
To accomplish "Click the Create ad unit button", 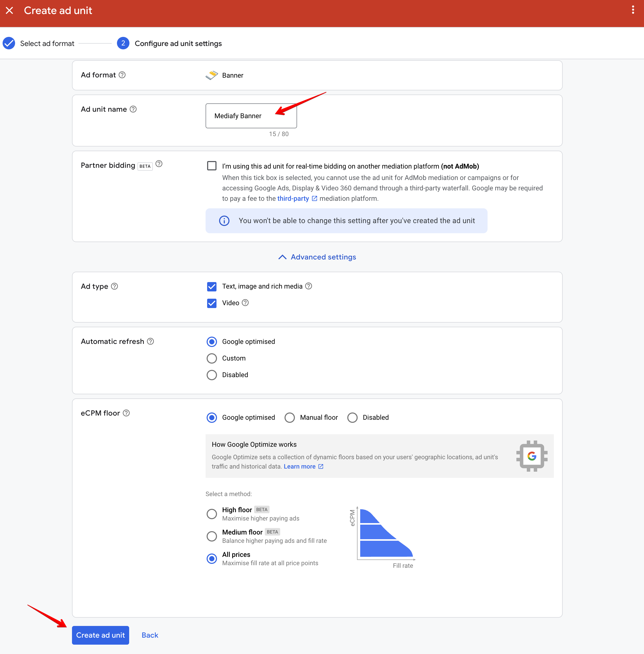I will tap(101, 635).
